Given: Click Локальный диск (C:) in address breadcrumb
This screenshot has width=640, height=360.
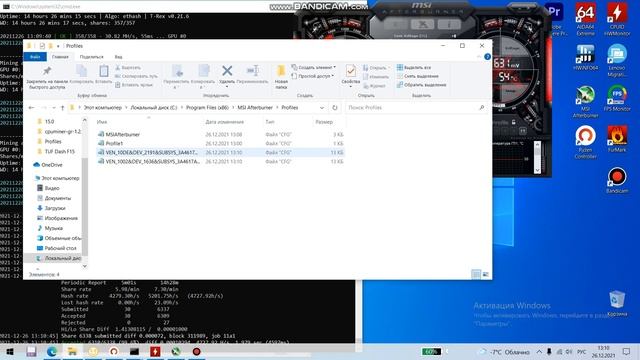Looking at the screenshot, I should point(153,108).
